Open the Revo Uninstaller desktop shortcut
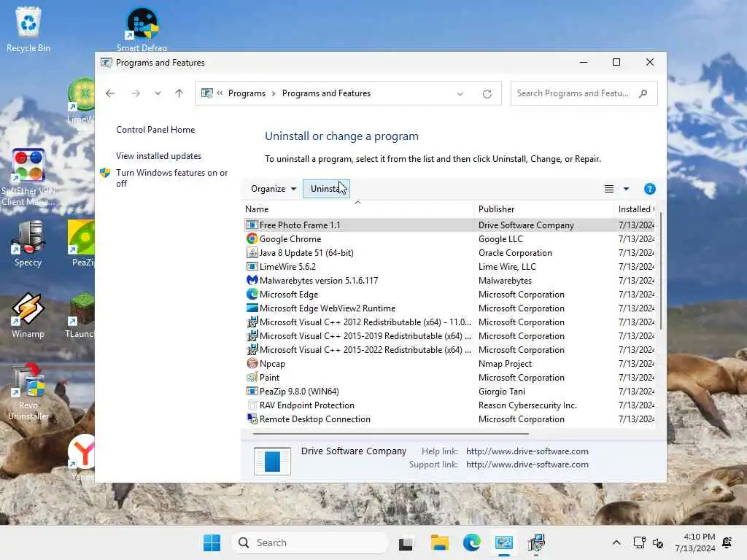This screenshot has width=747, height=560. tap(28, 392)
